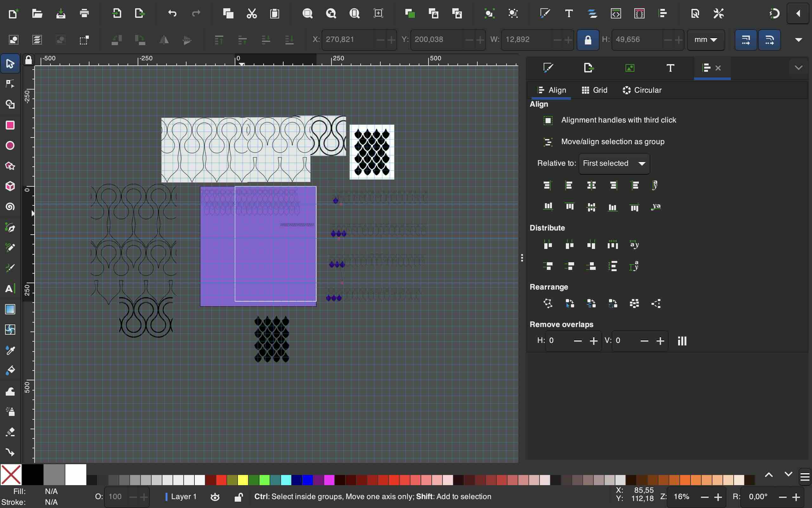Toggle the snapping control at top right
This screenshot has height=508, width=812.
tap(775, 13)
